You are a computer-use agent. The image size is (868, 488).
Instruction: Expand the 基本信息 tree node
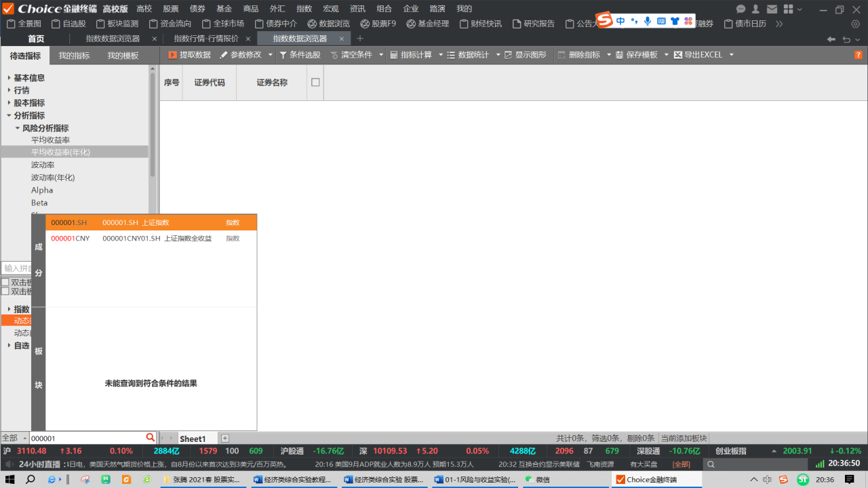coord(9,78)
